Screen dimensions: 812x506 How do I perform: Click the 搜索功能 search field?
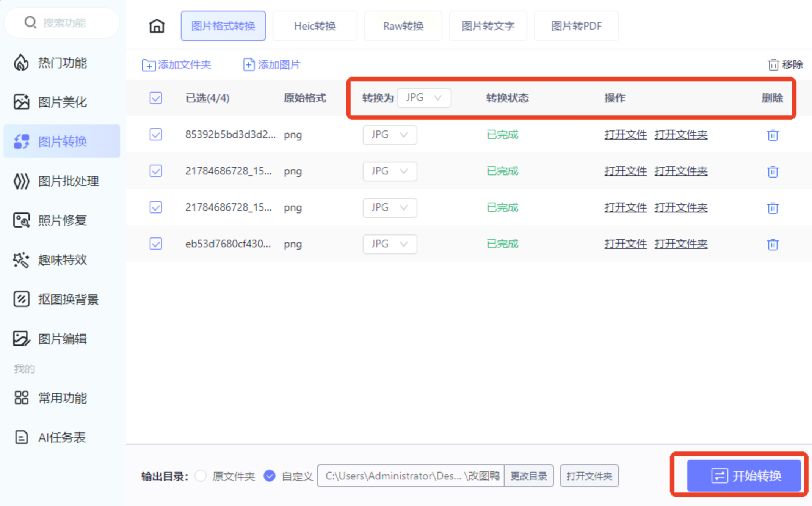64,23
